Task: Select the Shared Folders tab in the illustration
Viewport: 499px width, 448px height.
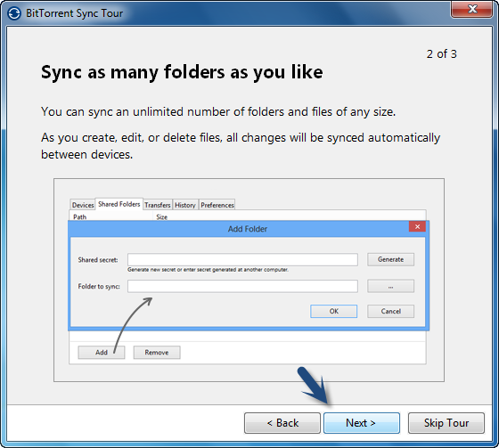Action: click(119, 204)
